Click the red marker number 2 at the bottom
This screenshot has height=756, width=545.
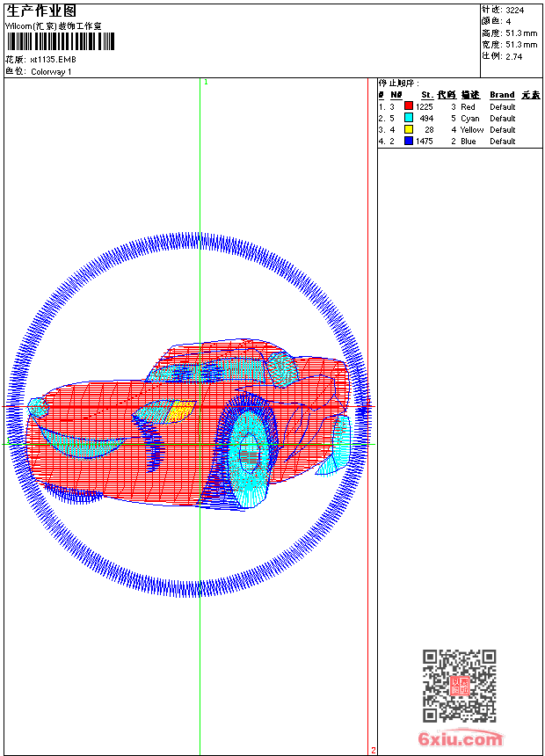374,750
